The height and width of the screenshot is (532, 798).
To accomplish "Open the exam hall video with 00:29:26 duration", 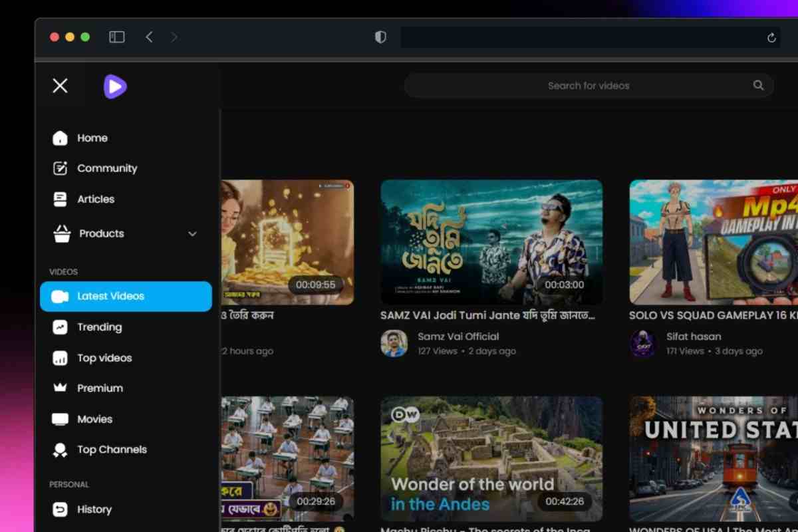I will pos(287,459).
